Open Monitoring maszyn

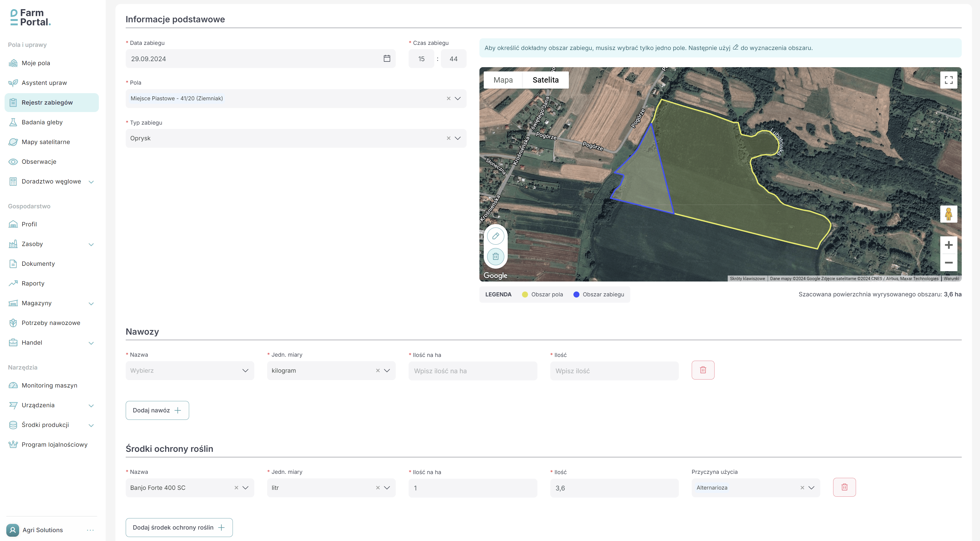52,386
